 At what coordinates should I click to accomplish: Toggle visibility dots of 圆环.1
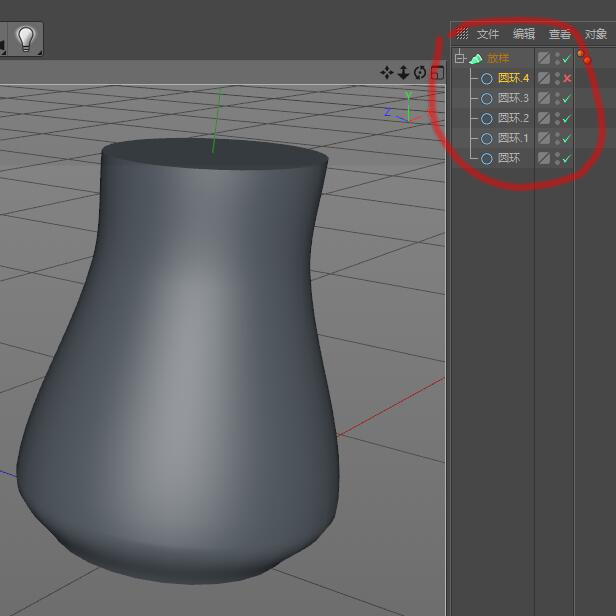[557, 138]
